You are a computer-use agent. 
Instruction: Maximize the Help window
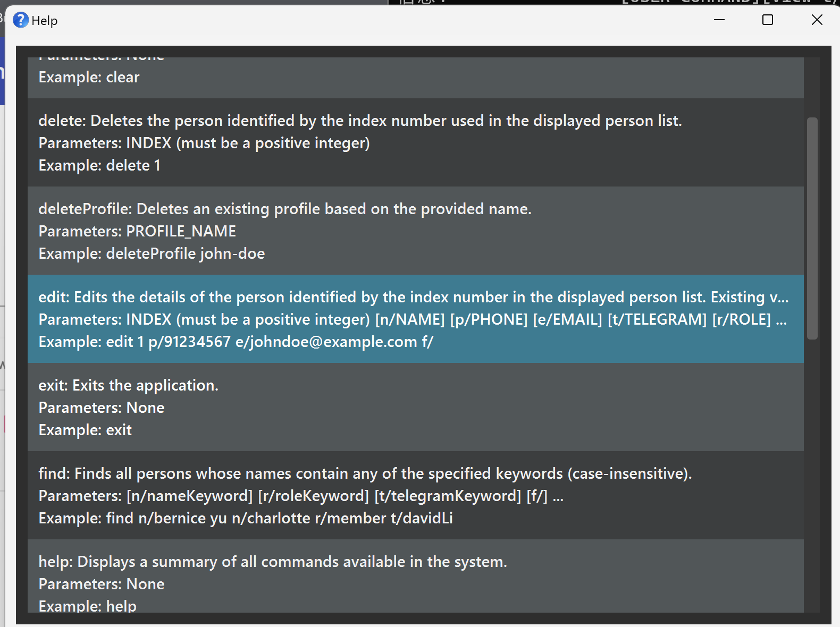coord(768,20)
